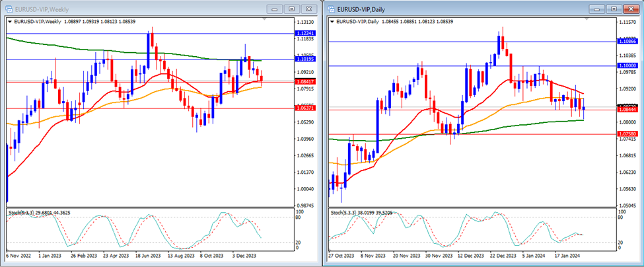644x267 pixels.
Task: Click the red 1.06371 price level label
Action: tap(304, 108)
